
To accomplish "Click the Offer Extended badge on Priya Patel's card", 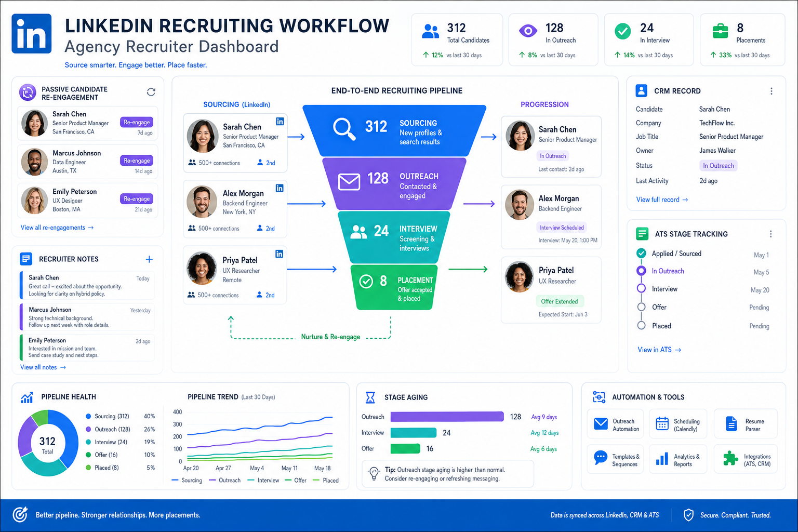I will click(560, 301).
